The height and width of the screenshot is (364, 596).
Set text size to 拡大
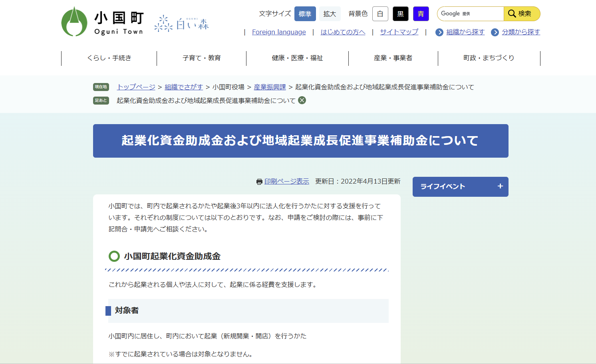point(330,14)
